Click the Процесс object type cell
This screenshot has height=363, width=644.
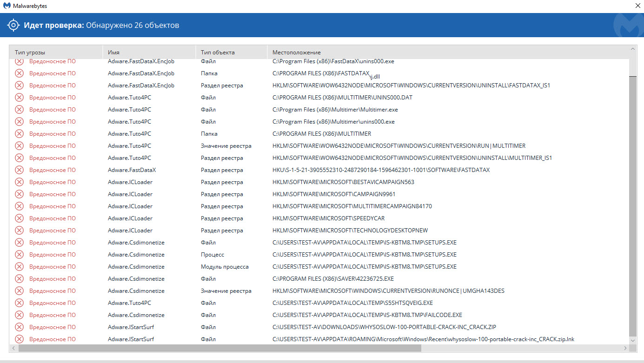click(x=212, y=255)
